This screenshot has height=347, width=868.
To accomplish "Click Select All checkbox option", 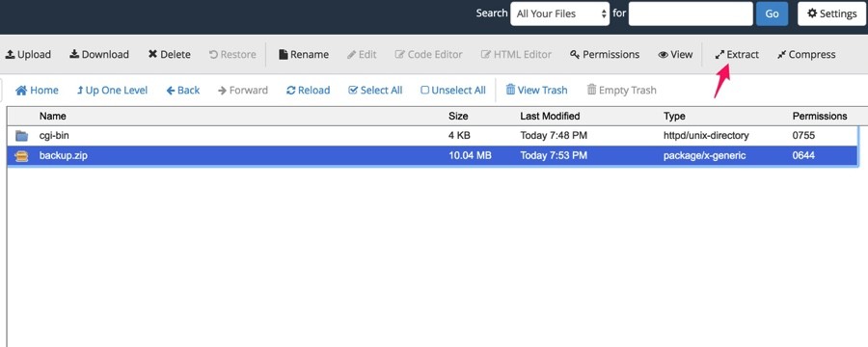I will [375, 90].
